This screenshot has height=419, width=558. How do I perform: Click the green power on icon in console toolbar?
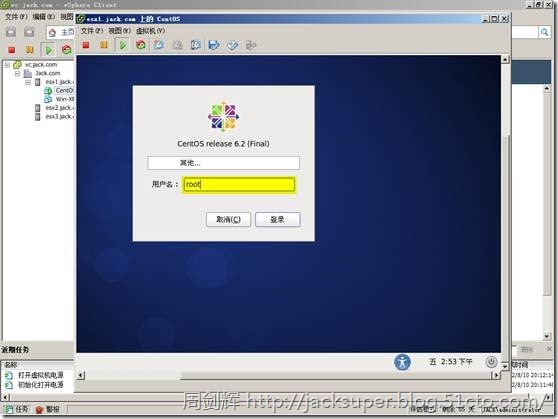tap(122, 45)
